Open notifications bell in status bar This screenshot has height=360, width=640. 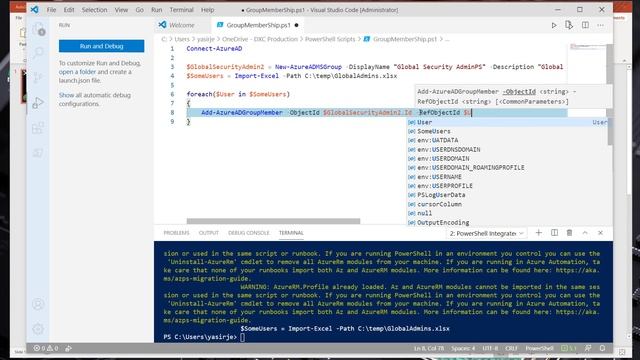click(x=602, y=348)
